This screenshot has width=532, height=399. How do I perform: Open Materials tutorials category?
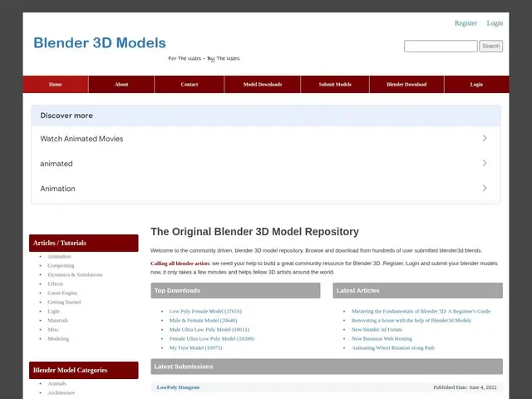[58, 321]
